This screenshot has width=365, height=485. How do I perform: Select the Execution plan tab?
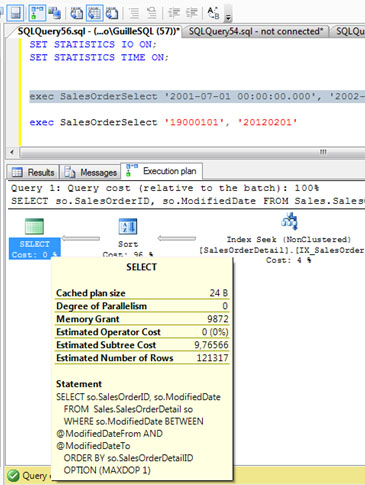point(162,171)
